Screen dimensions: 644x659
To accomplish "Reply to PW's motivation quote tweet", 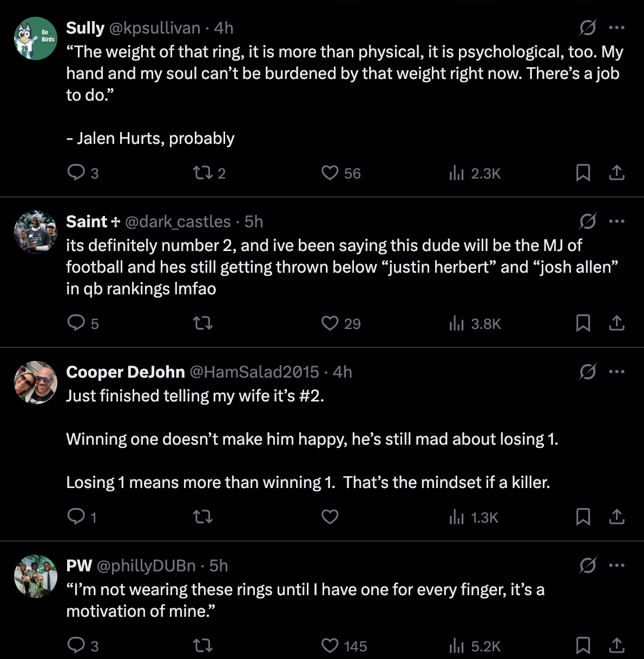I will tap(76, 645).
